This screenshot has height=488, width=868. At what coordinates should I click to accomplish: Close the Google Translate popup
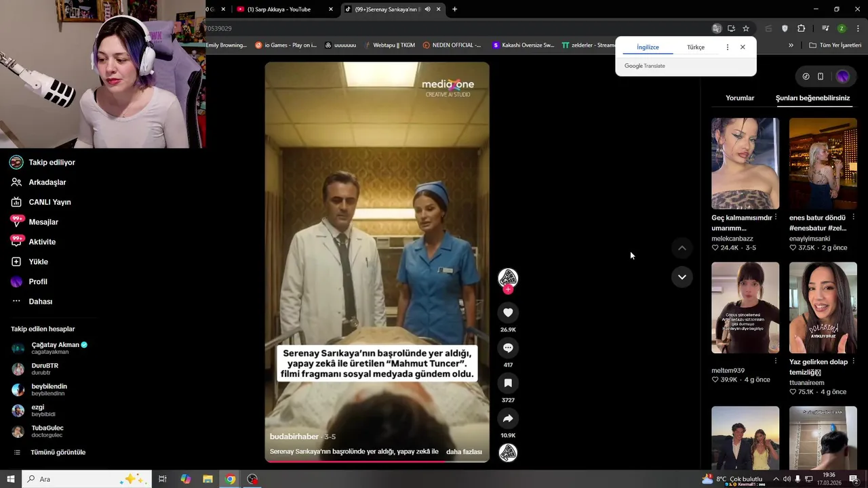coord(743,47)
